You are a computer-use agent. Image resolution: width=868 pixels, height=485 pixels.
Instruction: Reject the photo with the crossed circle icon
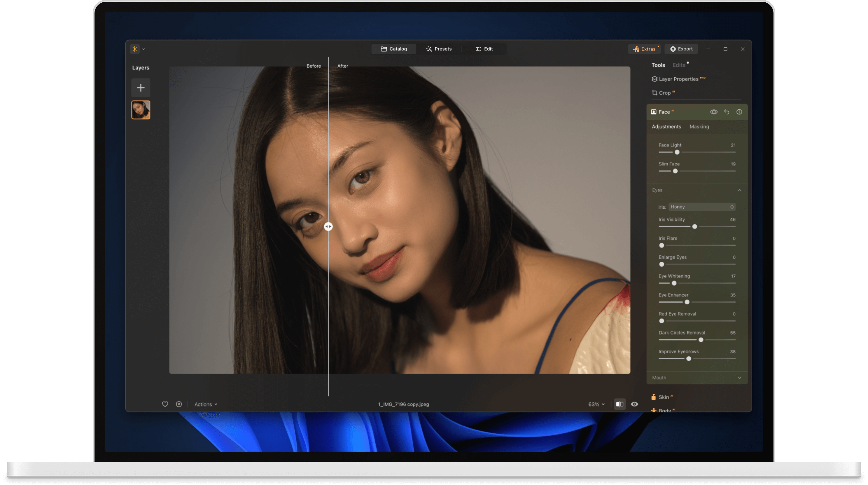pyautogui.click(x=179, y=404)
